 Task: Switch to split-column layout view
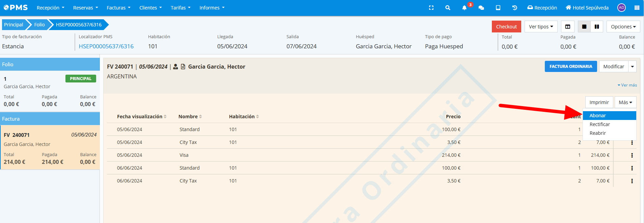[568, 27]
